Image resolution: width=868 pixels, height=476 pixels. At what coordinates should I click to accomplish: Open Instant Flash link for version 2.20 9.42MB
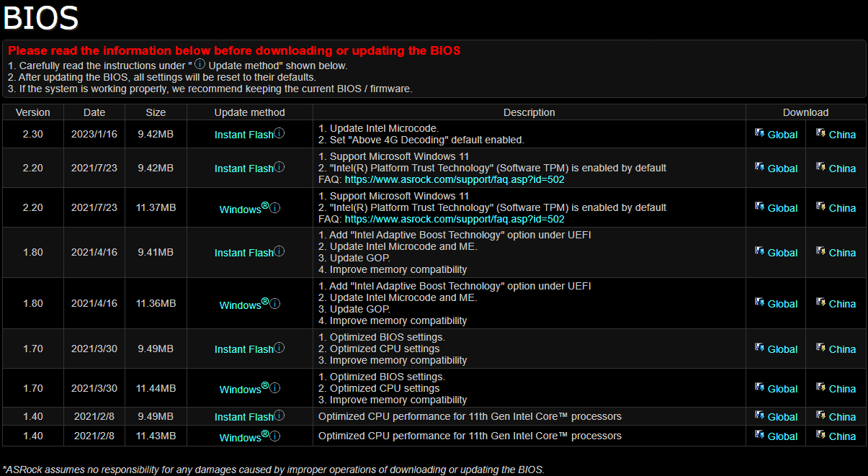coord(244,169)
